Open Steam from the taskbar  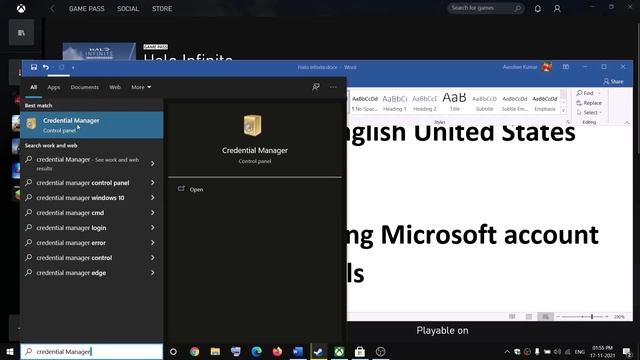[x=319, y=351]
